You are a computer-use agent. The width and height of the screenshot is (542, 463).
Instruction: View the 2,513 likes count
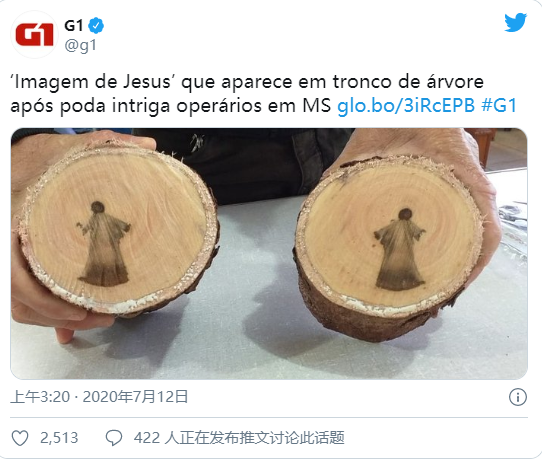[x=59, y=438]
